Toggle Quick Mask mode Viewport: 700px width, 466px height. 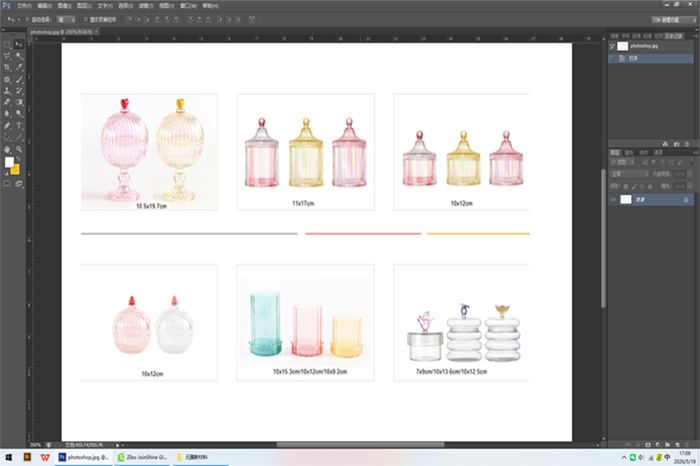click(7, 183)
